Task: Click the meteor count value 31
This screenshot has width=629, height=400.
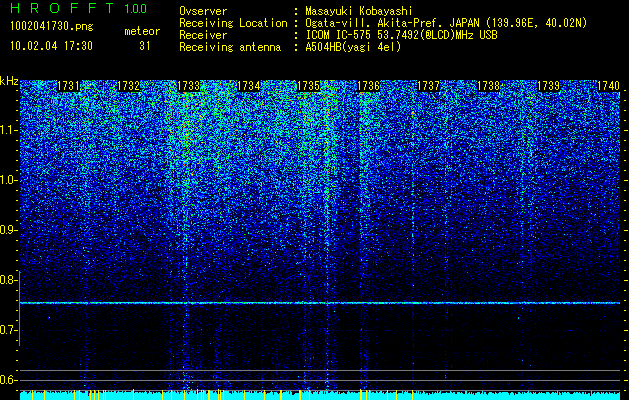Action: click(145, 46)
